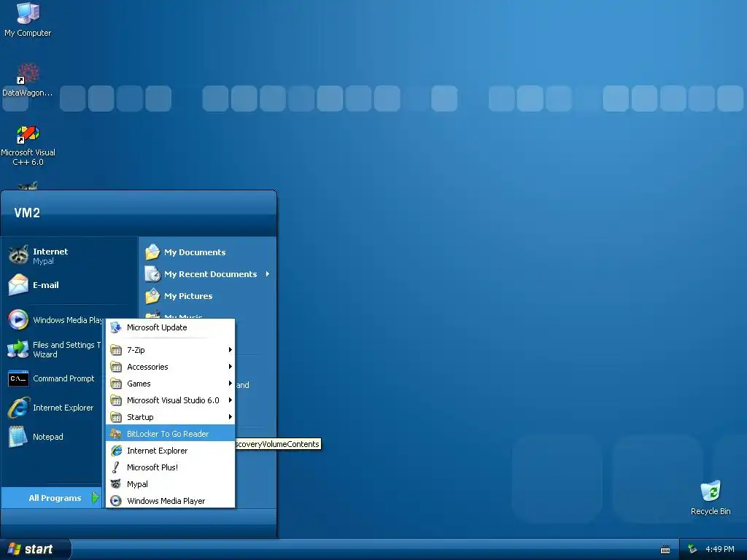
Task: Click the on-screen keyboard tray icon
Action: coord(665,550)
